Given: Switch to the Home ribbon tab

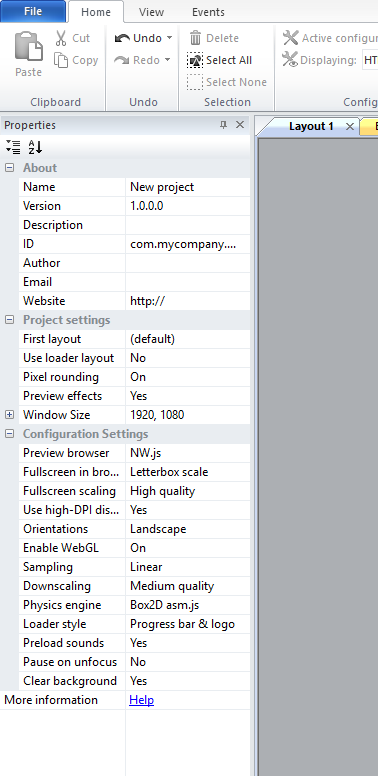Looking at the screenshot, I should tap(96, 12).
